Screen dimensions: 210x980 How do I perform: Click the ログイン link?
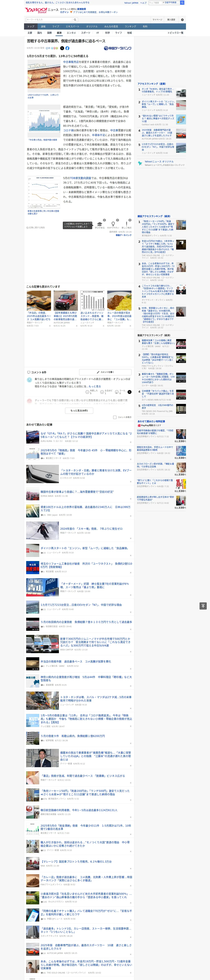64,12
